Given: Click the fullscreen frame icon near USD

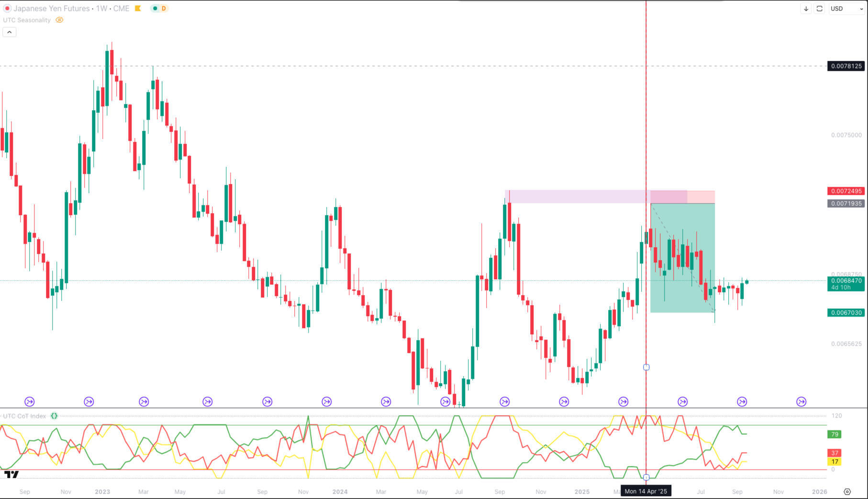Looking at the screenshot, I should (x=820, y=9).
